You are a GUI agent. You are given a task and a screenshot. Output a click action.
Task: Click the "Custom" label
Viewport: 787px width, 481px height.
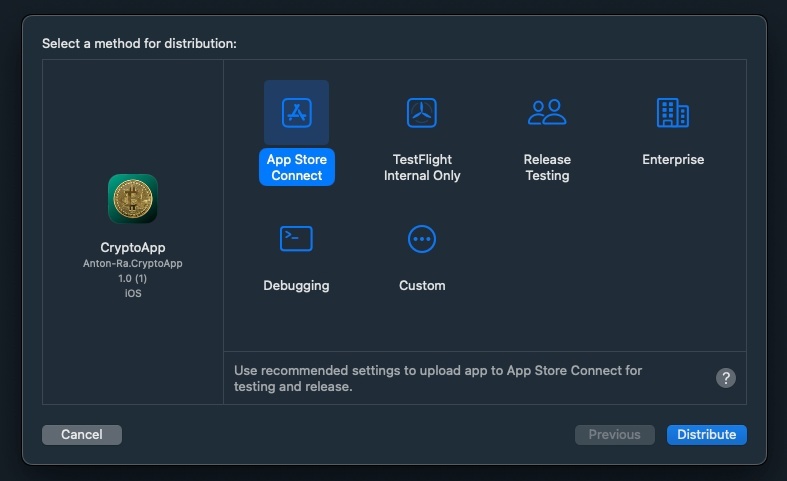422,286
